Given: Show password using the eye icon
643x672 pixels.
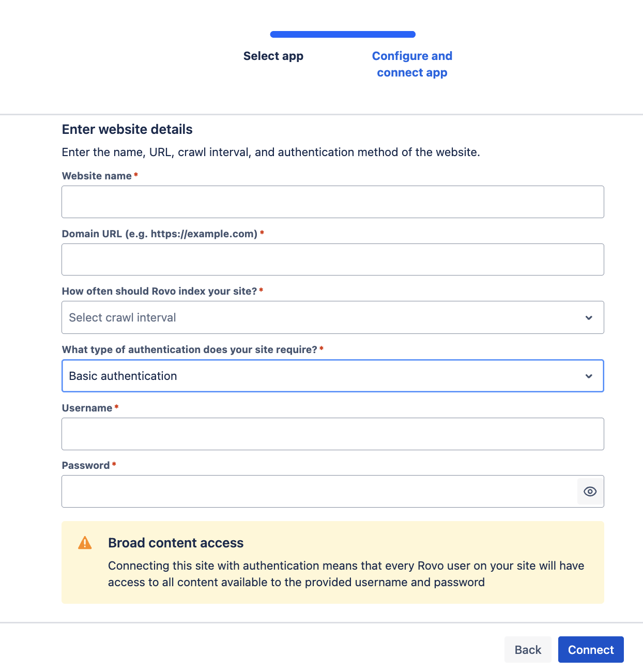Looking at the screenshot, I should (x=590, y=492).
